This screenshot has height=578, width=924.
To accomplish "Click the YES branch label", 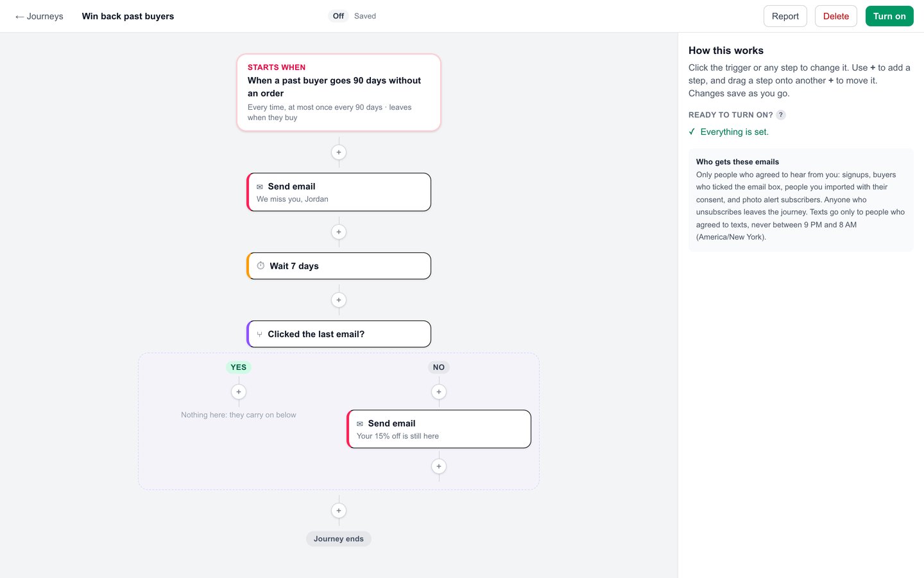I will pos(239,367).
